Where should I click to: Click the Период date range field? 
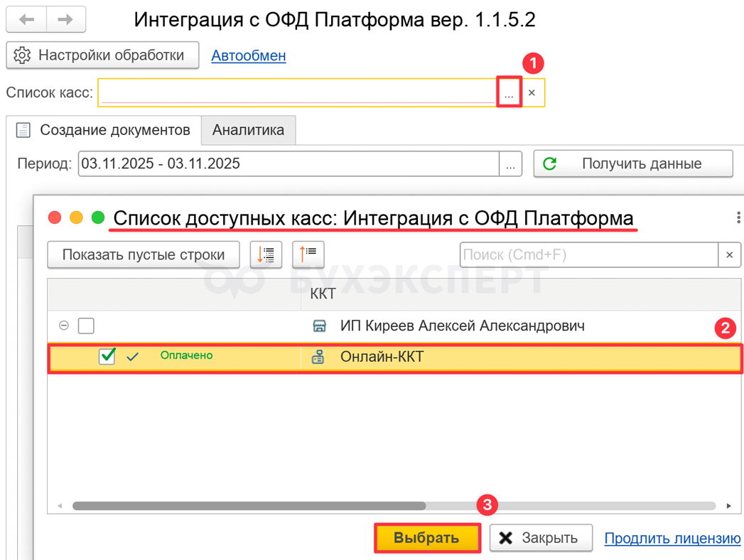point(289,163)
